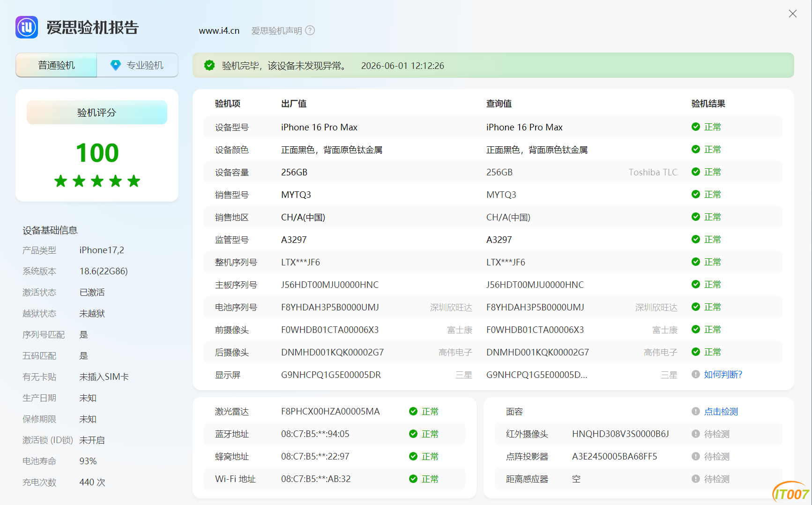This screenshot has height=505, width=812.
Task: Click factory rear camera serial DNMHD001KQK00002G7
Action: (x=332, y=352)
